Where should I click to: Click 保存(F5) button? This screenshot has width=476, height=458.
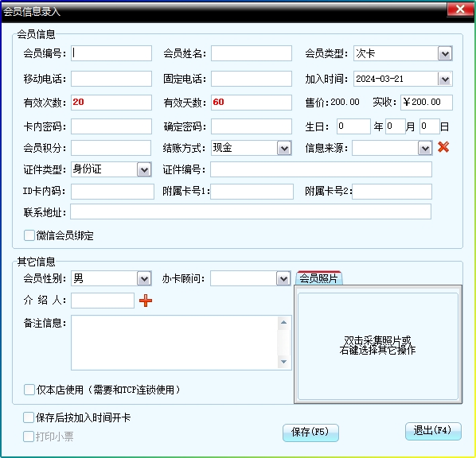pyautogui.click(x=310, y=433)
